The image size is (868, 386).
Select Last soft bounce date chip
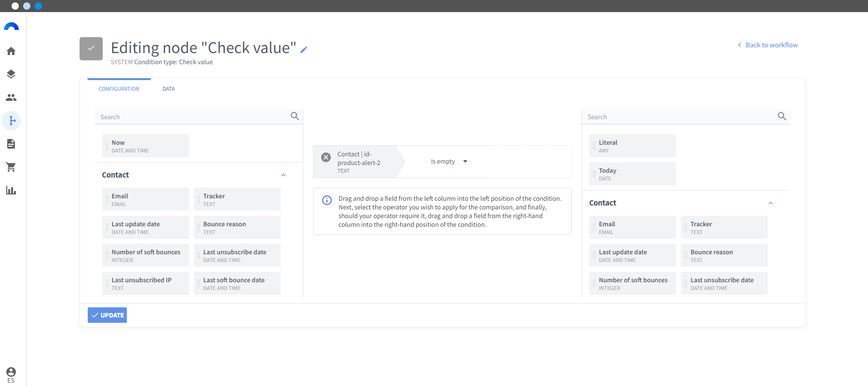237,283
